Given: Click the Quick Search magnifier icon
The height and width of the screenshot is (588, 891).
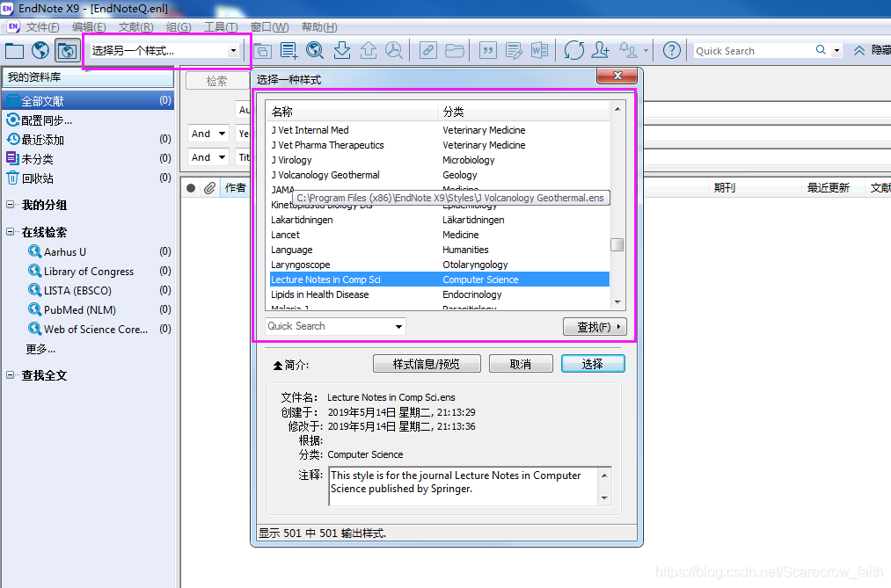Looking at the screenshot, I should coord(821,50).
